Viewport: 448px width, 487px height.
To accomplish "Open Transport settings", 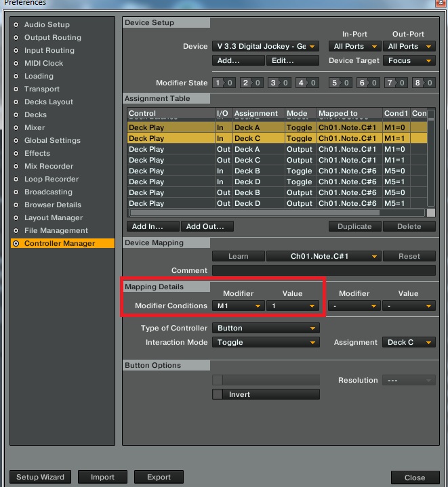I will pyautogui.click(x=41, y=89).
